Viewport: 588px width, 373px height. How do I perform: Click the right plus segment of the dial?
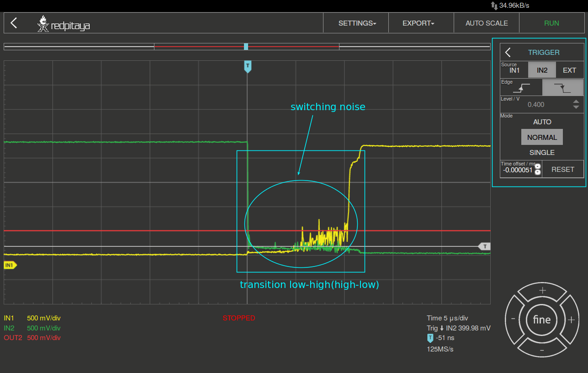(571, 320)
